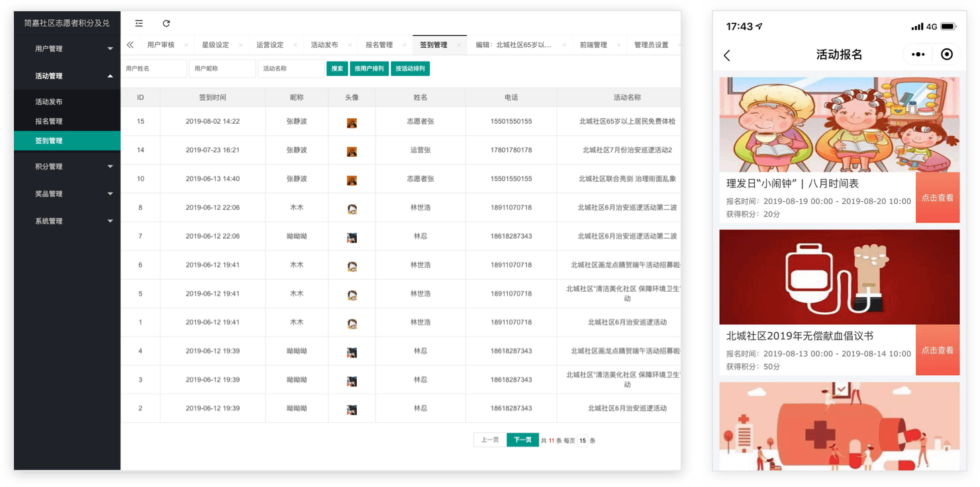Click the 用户姓名 input field
This screenshot has height=487, width=980.
(154, 68)
